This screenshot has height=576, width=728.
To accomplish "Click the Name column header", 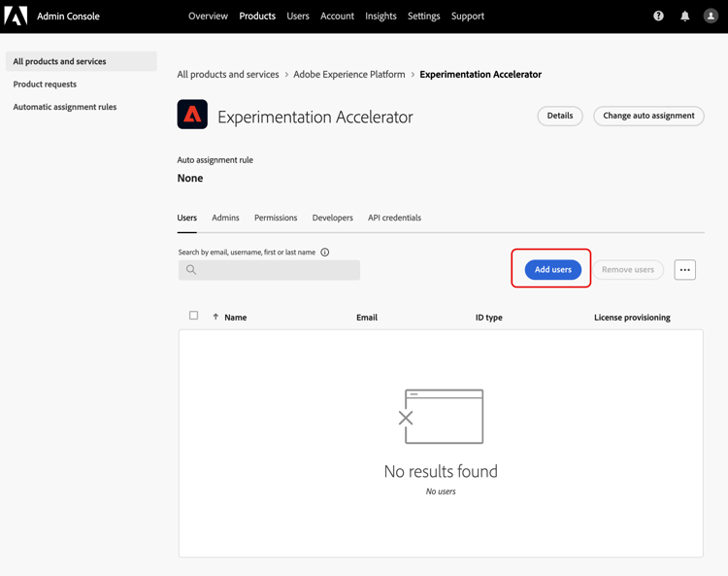I will [236, 318].
